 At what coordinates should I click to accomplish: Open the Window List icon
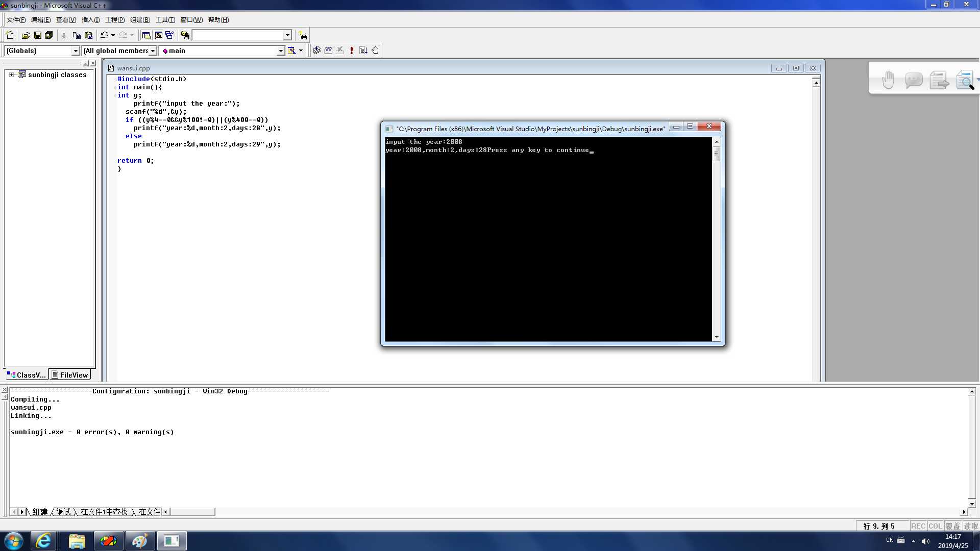point(169,35)
